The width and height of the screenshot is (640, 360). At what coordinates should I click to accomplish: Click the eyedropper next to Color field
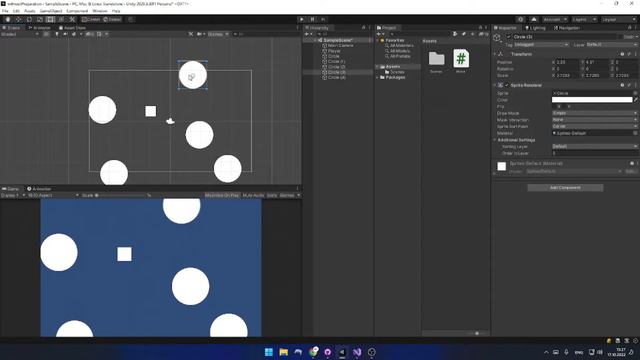(x=636, y=100)
